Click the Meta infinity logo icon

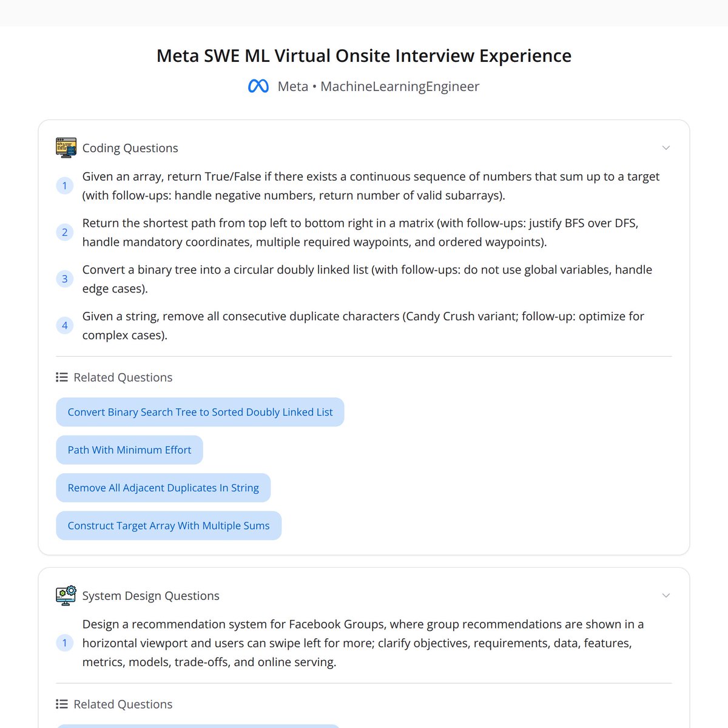pyautogui.click(x=258, y=87)
